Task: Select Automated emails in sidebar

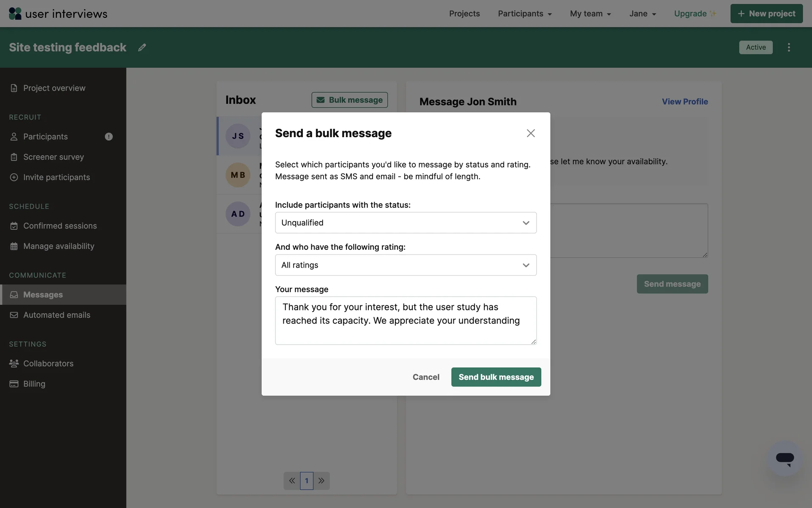Action: coord(57,315)
